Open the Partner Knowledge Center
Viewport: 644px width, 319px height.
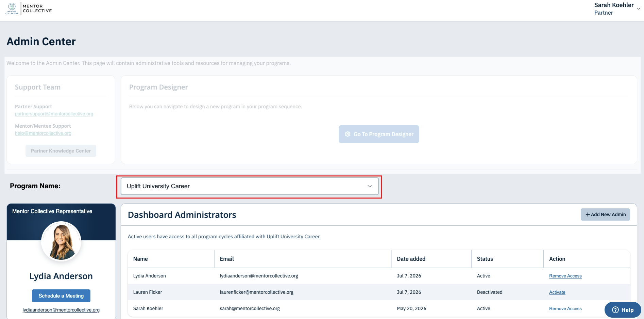[x=61, y=151]
